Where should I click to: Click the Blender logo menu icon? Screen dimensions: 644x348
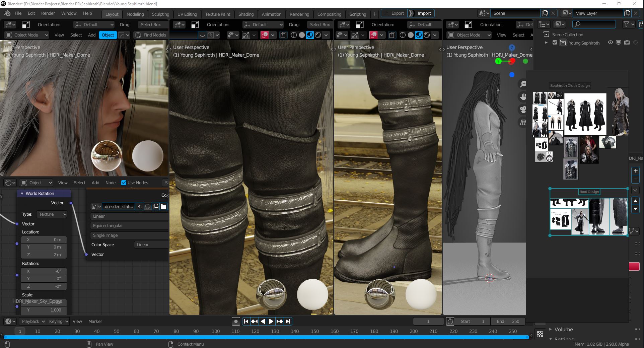[x=7, y=13]
